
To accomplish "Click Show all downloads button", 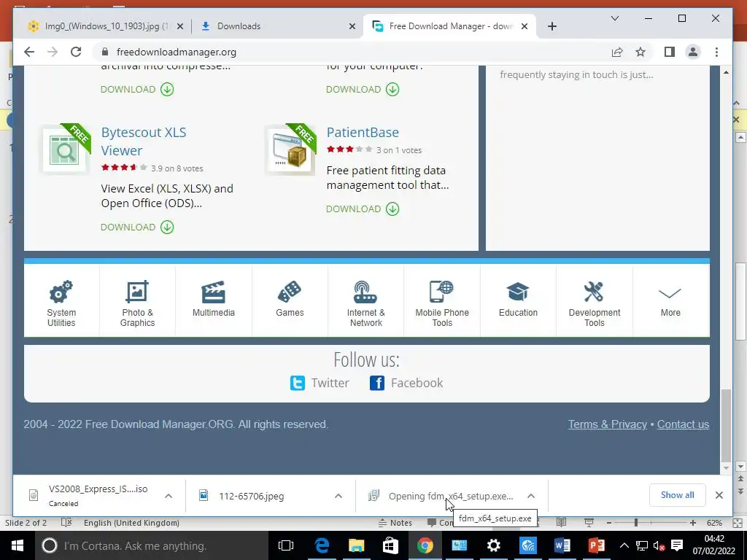I will point(677,495).
